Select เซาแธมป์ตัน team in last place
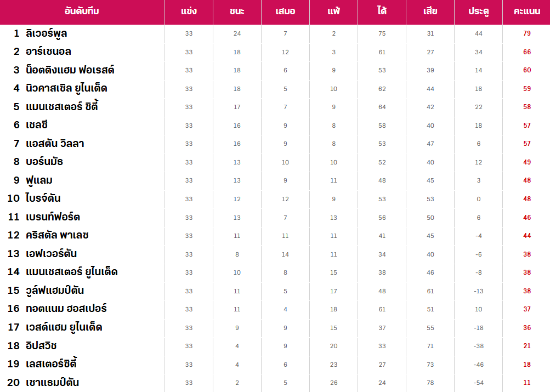This screenshot has width=550, height=392. [x=52, y=383]
